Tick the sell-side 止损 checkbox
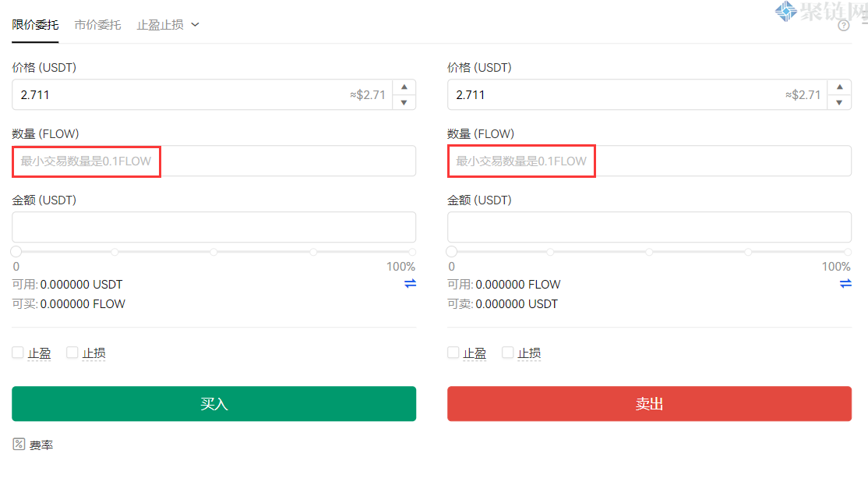868x482 pixels. (x=508, y=353)
